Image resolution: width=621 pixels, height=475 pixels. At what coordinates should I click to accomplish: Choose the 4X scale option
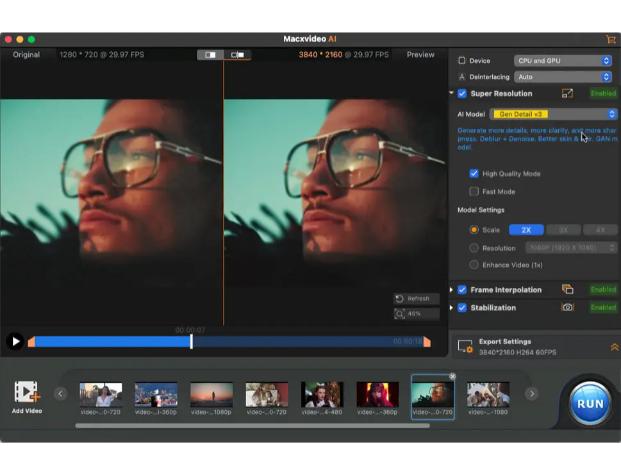(x=600, y=230)
